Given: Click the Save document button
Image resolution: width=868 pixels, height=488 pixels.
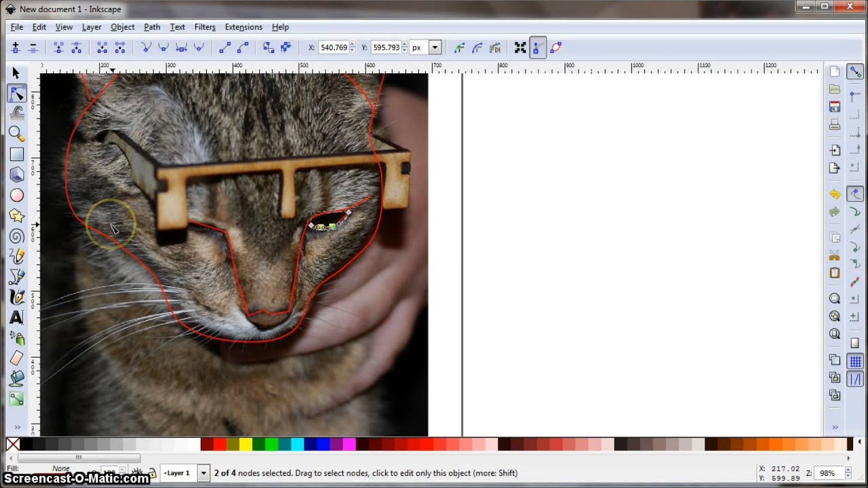Looking at the screenshot, I should tap(835, 107).
